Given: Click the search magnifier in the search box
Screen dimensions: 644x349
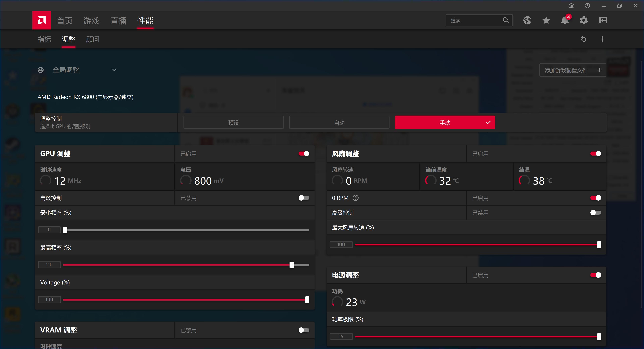Looking at the screenshot, I should (506, 20).
